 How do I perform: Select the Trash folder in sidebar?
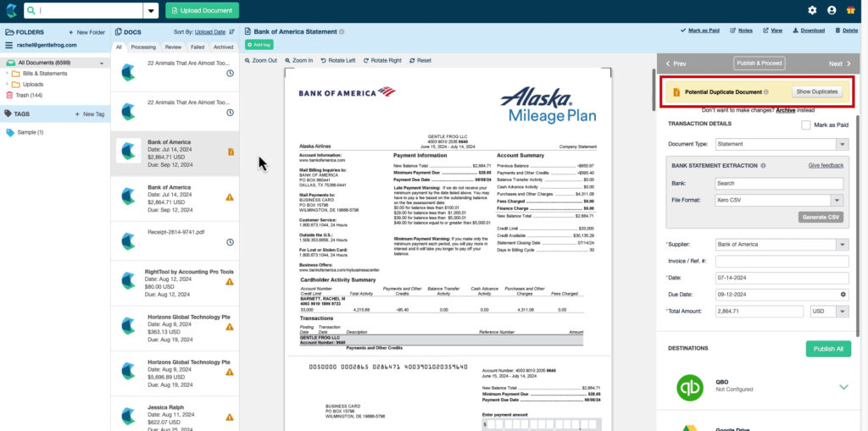coord(29,95)
